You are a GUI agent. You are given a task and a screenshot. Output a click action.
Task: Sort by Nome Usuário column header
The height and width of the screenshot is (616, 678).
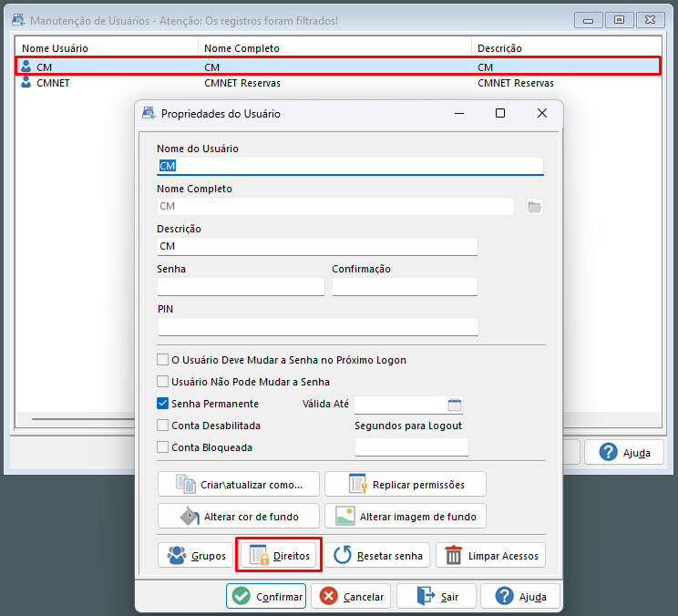point(107,48)
